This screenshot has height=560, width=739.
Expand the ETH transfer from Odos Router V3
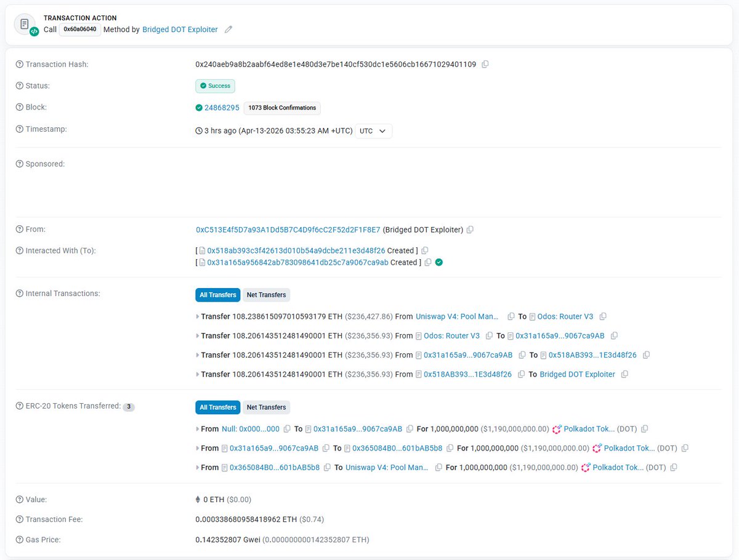(198, 336)
